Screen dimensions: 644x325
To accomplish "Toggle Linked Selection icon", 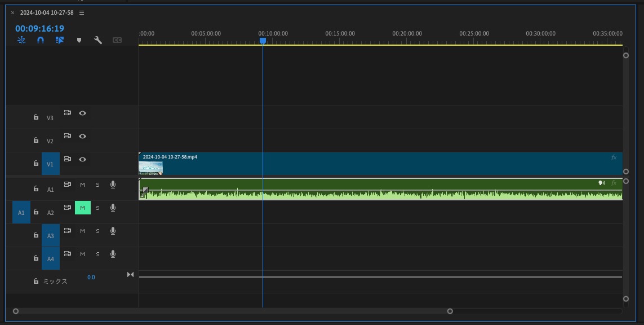I will [x=60, y=40].
